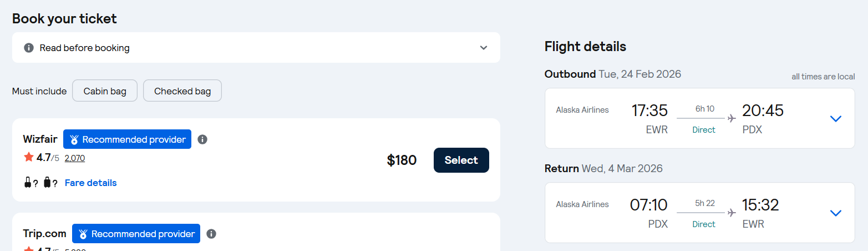Click the info icon beside Read before booking

(29, 48)
